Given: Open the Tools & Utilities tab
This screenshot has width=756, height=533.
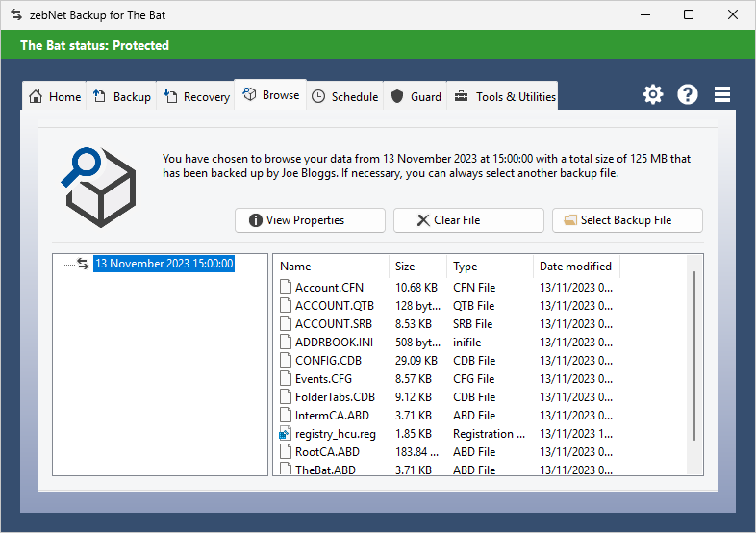Looking at the screenshot, I should tap(504, 96).
